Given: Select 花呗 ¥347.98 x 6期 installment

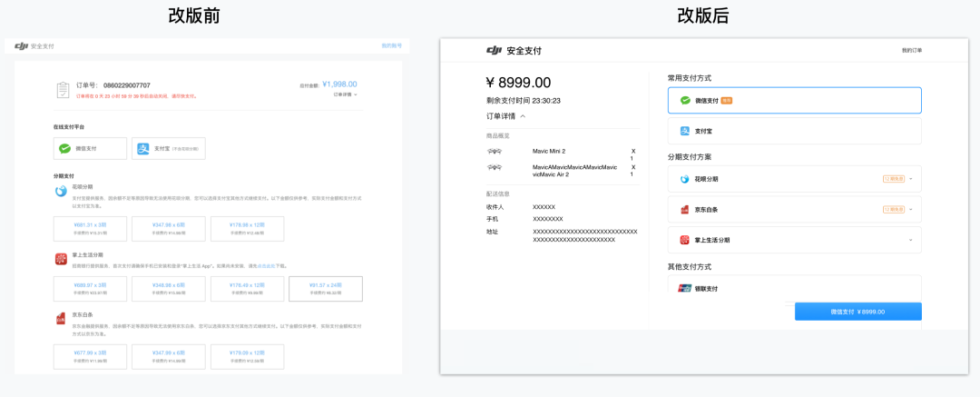Looking at the screenshot, I should tap(169, 229).
